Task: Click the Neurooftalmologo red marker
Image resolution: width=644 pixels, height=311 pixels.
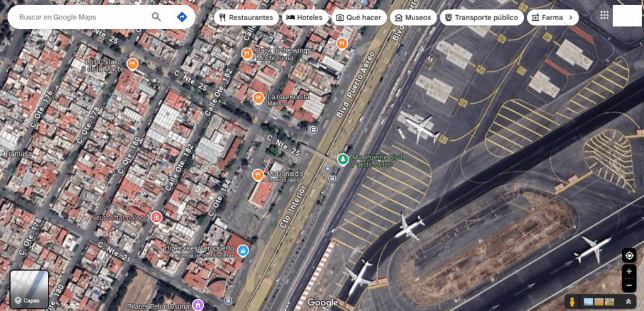Action: coord(156,217)
